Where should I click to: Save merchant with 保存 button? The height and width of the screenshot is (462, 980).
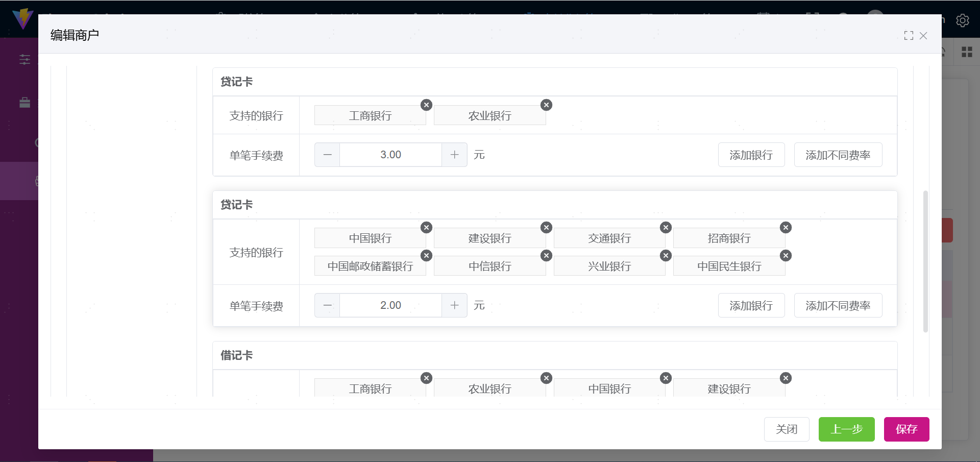click(906, 429)
